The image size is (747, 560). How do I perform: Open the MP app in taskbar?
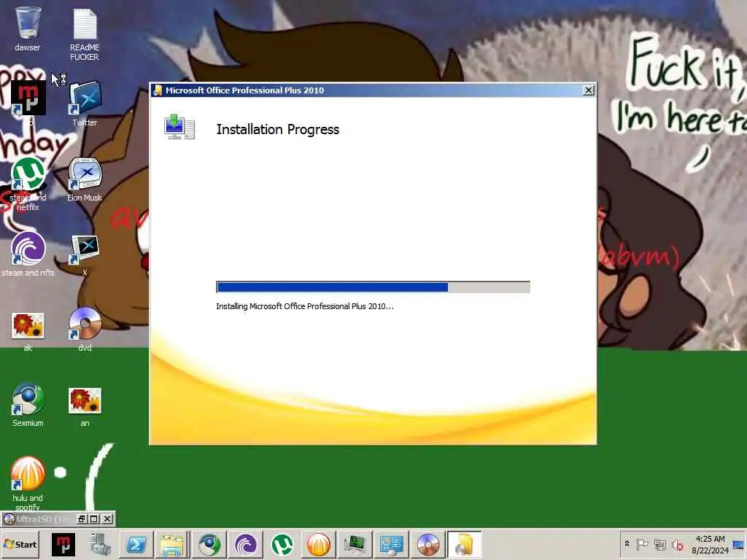63,544
